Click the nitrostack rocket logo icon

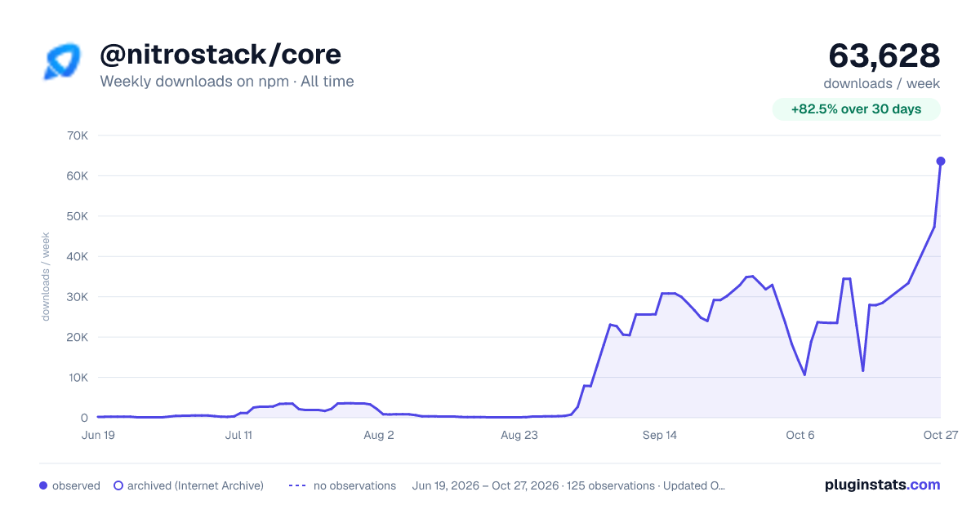coord(62,62)
